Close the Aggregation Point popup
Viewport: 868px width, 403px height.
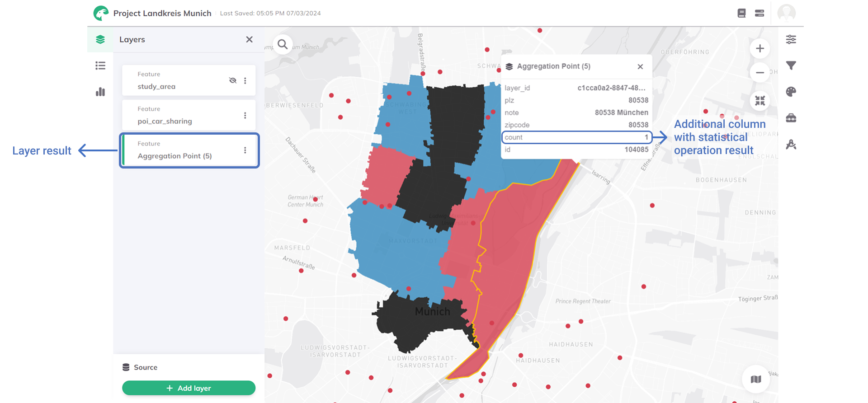point(640,67)
